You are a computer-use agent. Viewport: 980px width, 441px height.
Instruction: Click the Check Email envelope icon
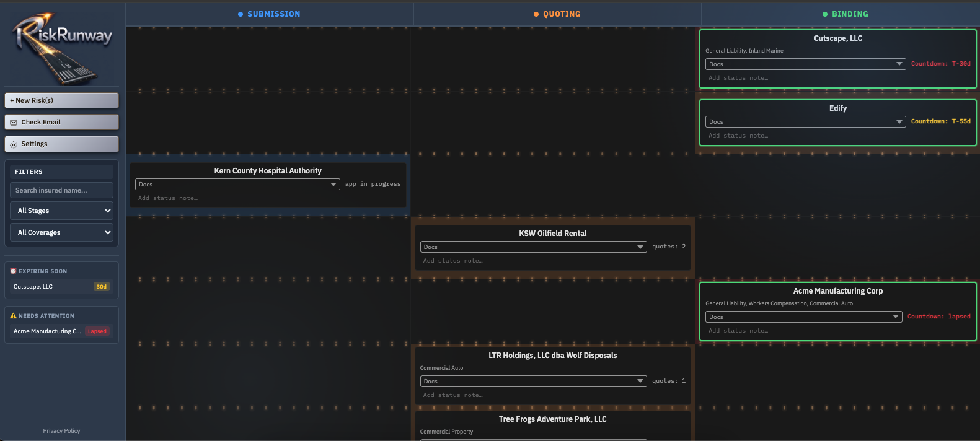point(14,123)
